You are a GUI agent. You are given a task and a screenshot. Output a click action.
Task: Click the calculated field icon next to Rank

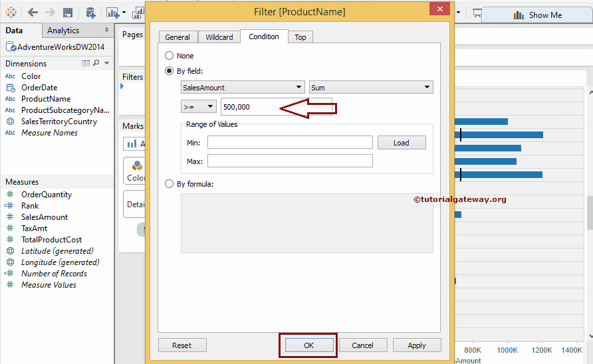[9, 206]
